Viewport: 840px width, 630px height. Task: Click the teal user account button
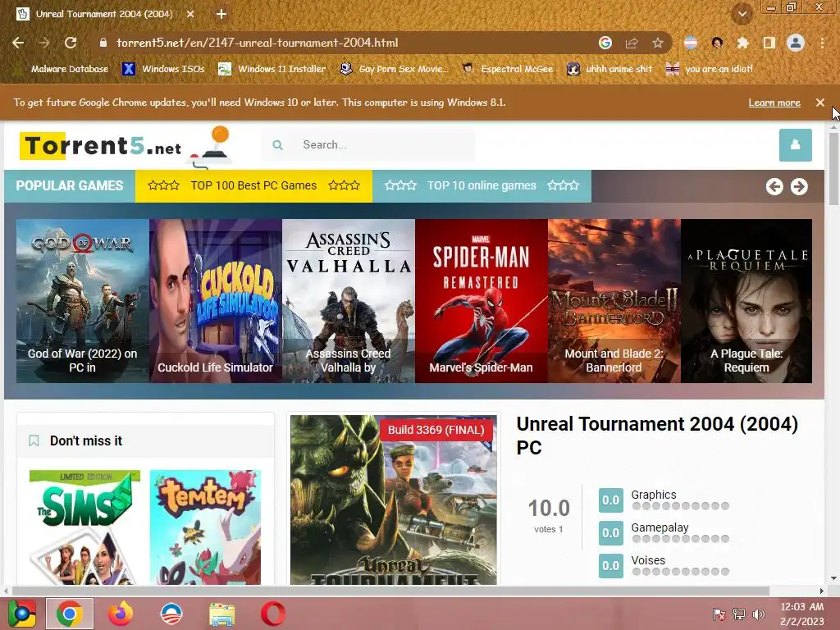point(795,144)
